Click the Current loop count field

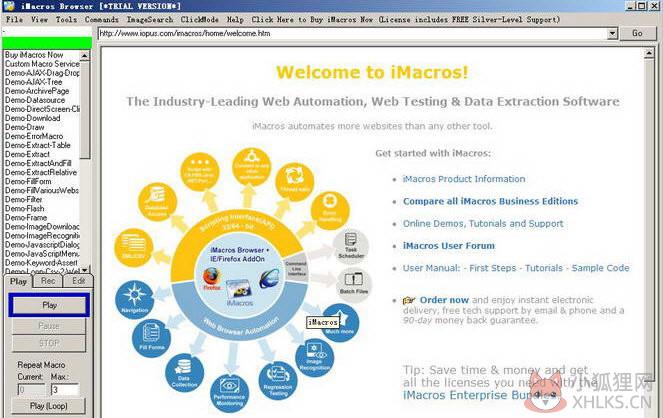(31, 389)
